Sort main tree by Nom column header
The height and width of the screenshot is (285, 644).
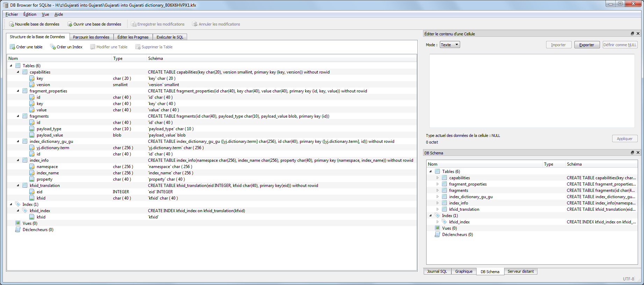coord(59,58)
